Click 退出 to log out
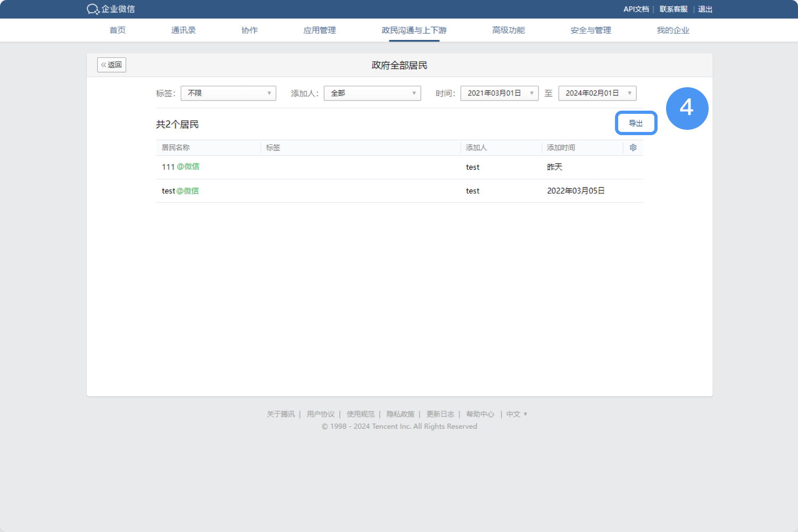This screenshot has height=532, width=798. pyautogui.click(x=705, y=9)
